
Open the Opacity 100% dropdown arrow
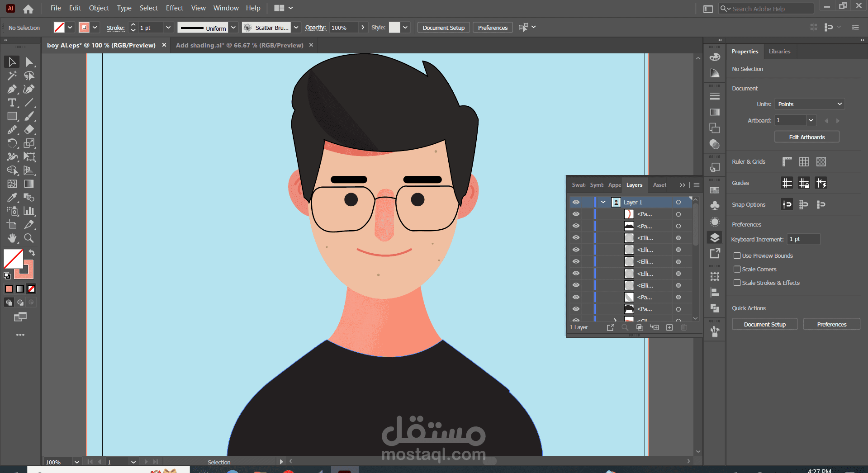coord(362,28)
